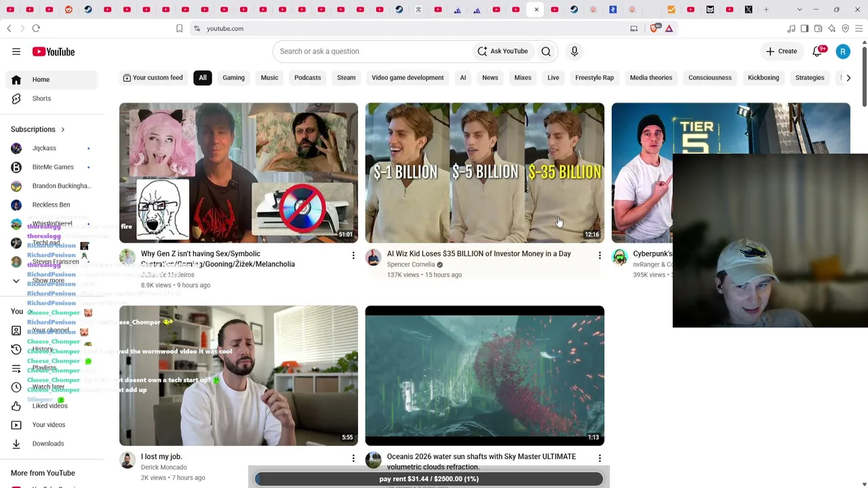Open the BiteMe Games subscription channel

point(51,167)
